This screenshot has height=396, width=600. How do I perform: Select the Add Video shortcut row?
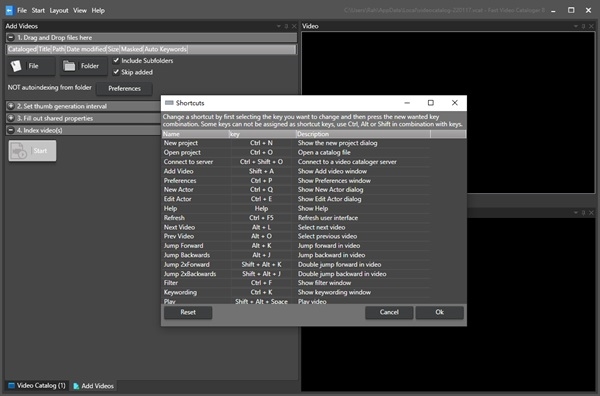tap(296, 171)
